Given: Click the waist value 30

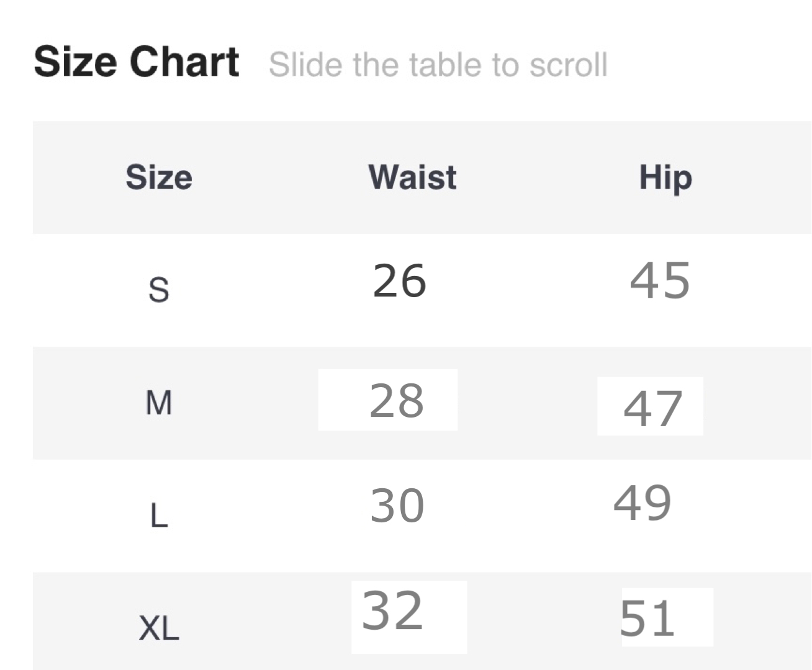Looking at the screenshot, I should tap(397, 506).
